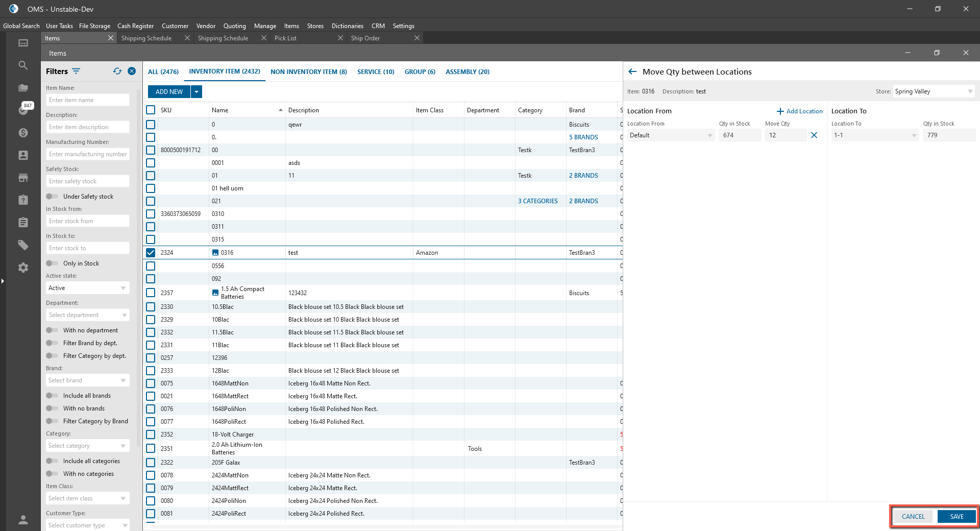Click the SAVE button
Image resolution: width=980 pixels, height=531 pixels.
[x=957, y=516]
